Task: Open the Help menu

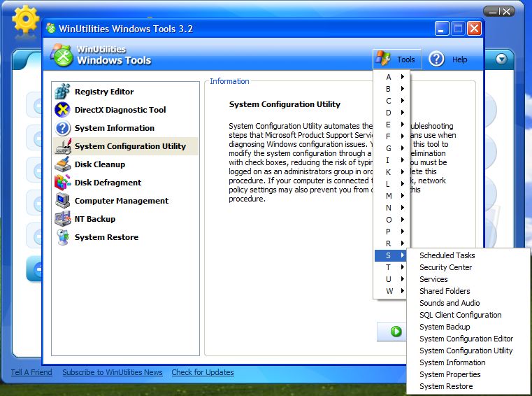Action: pos(449,59)
